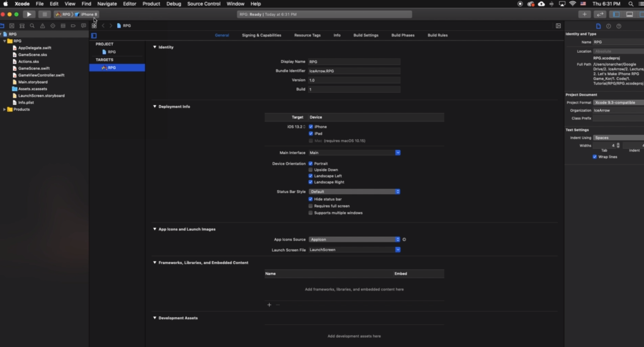Toggle code review arrows button
Image resolution: width=644 pixels, height=347 pixels.
(x=600, y=14)
